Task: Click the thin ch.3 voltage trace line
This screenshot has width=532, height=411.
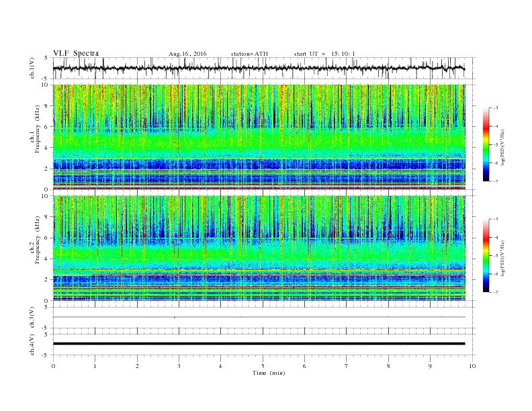Action: 259,317
